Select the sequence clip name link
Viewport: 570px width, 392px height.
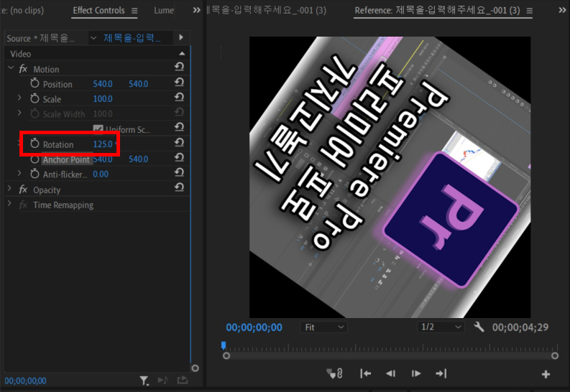132,38
